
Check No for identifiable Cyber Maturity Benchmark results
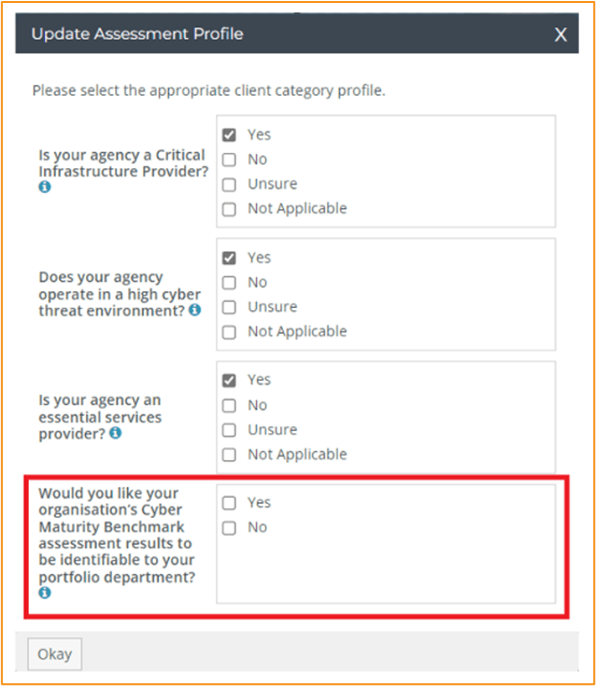click(x=229, y=528)
